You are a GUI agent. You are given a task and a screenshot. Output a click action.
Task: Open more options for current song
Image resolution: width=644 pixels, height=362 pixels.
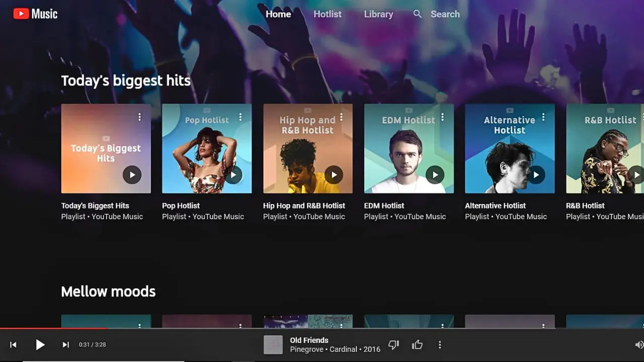[440, 345]
